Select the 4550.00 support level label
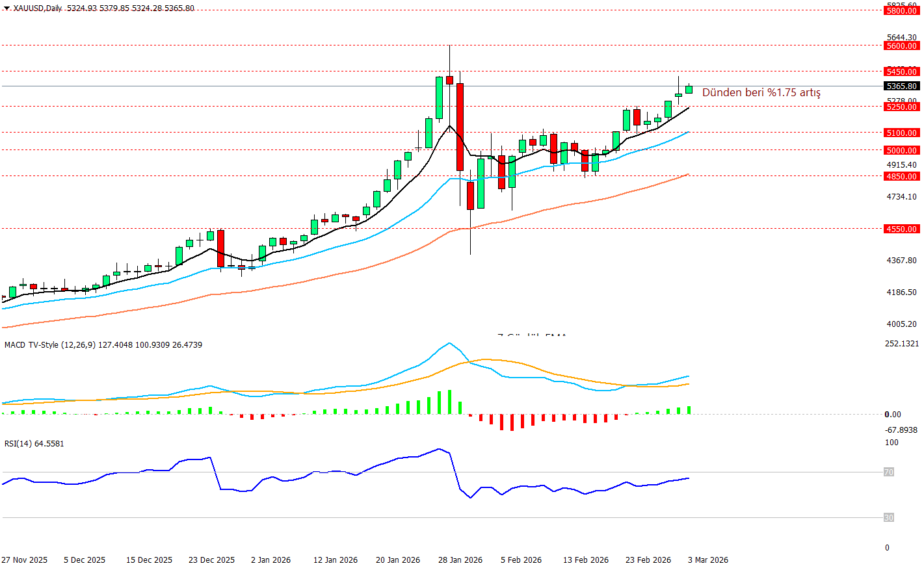Image resolution: width=924 pixels, height=568 pixels. click(x=901, y=229)
